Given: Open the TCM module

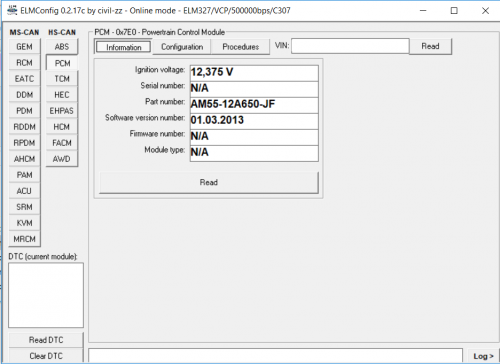Looking at the screenshot, I should [62, 79].
